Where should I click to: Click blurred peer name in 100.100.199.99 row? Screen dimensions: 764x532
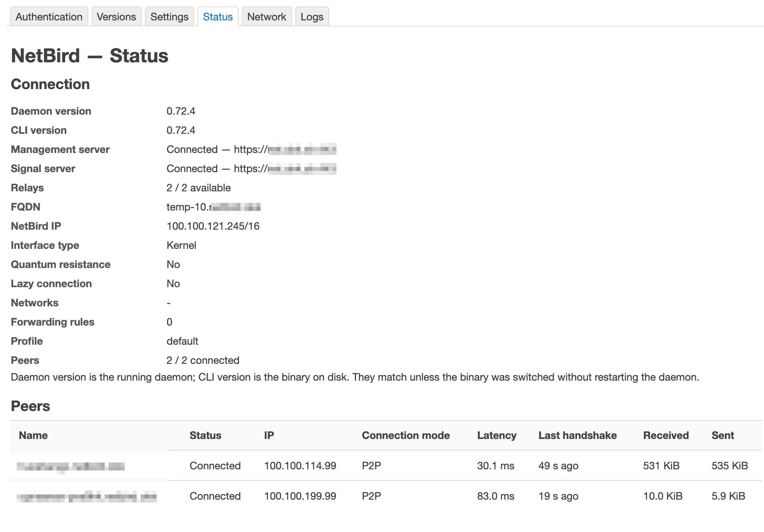87,497
